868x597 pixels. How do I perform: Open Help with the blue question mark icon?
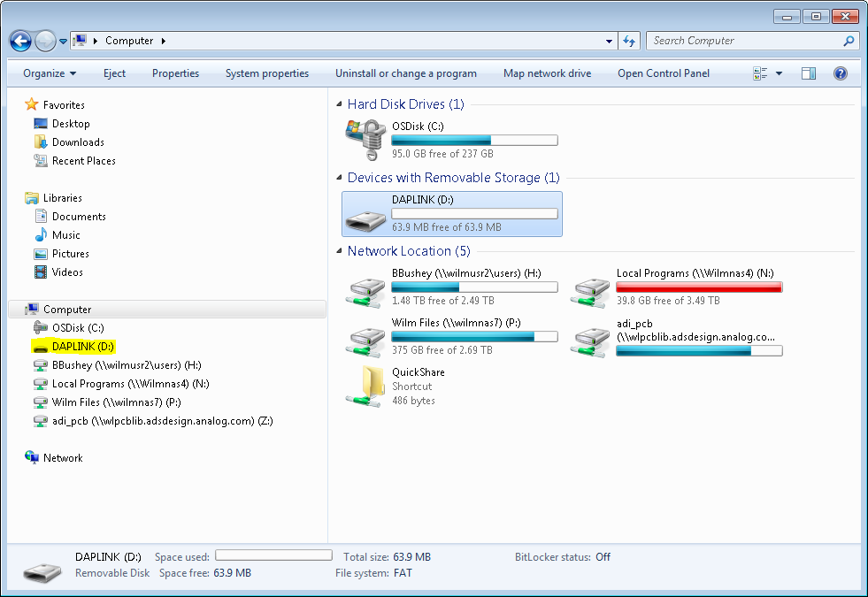(839, 73)
